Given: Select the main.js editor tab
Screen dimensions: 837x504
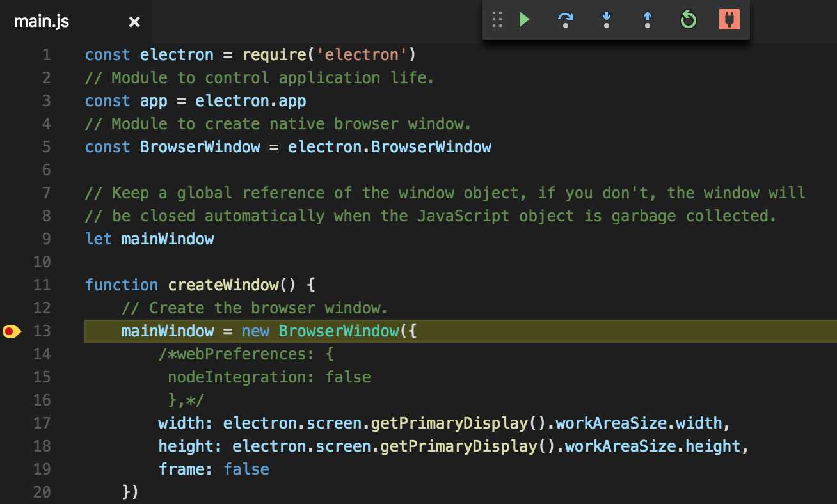Looking at the screenshot, I should click(76, 22).
